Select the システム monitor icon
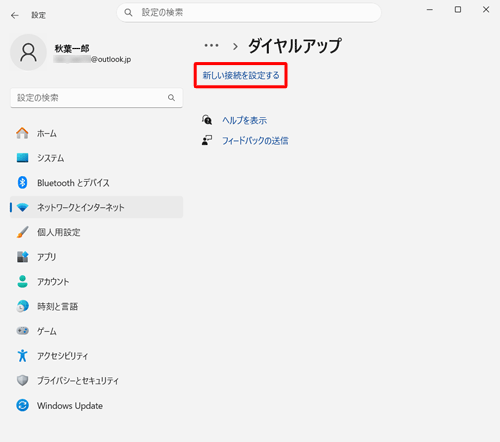The height and width of the screenshot is (442, 500). point(22,158)
